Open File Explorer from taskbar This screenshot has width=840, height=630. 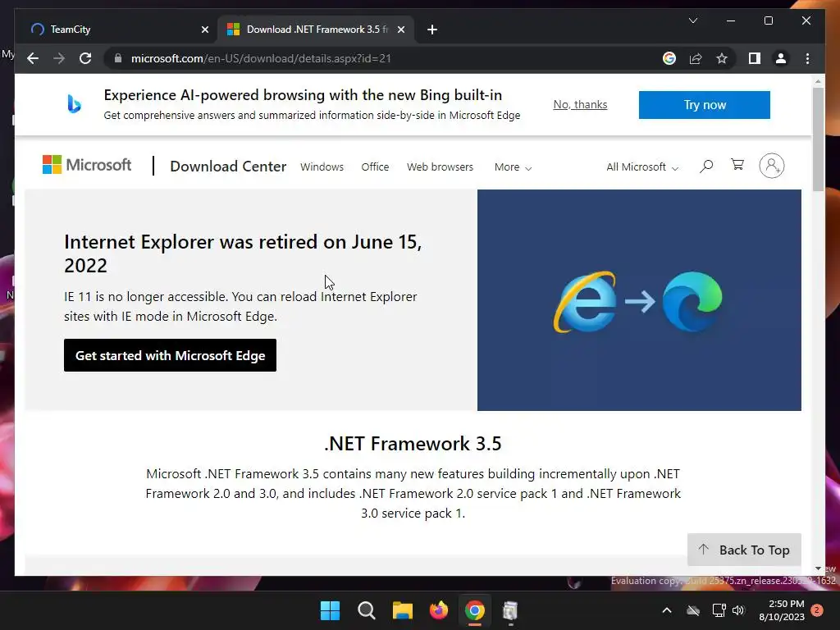coord(402,610)
